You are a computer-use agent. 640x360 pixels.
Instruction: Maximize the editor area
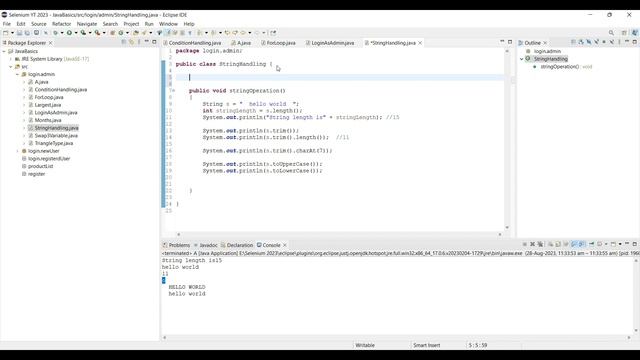coord(510,42)
